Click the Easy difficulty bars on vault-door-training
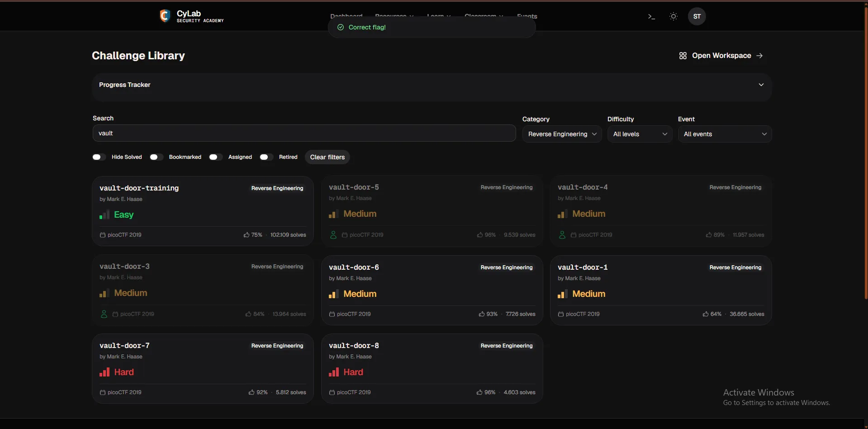This screenshot has height=429, width=868. pyautogui.click(x=104, y=215)
